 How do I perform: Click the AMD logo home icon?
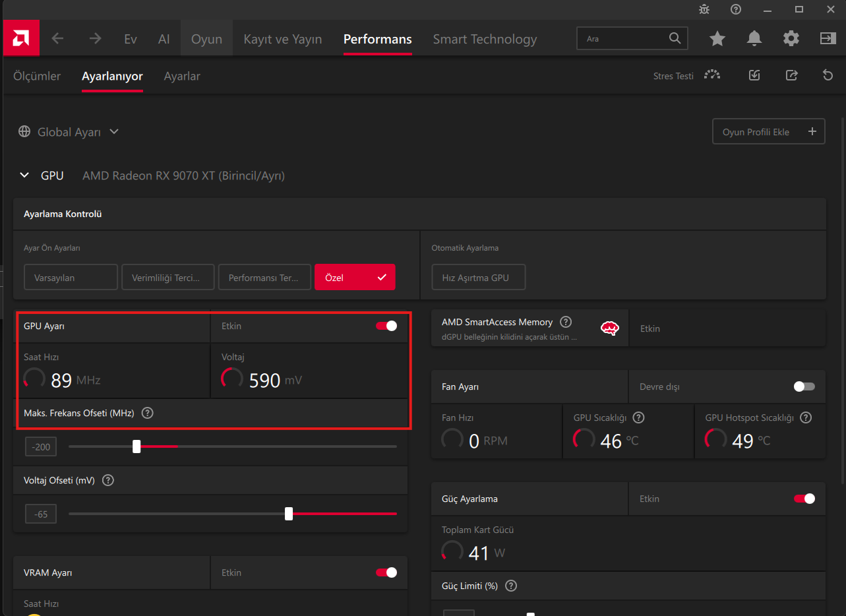coord(21,38)
